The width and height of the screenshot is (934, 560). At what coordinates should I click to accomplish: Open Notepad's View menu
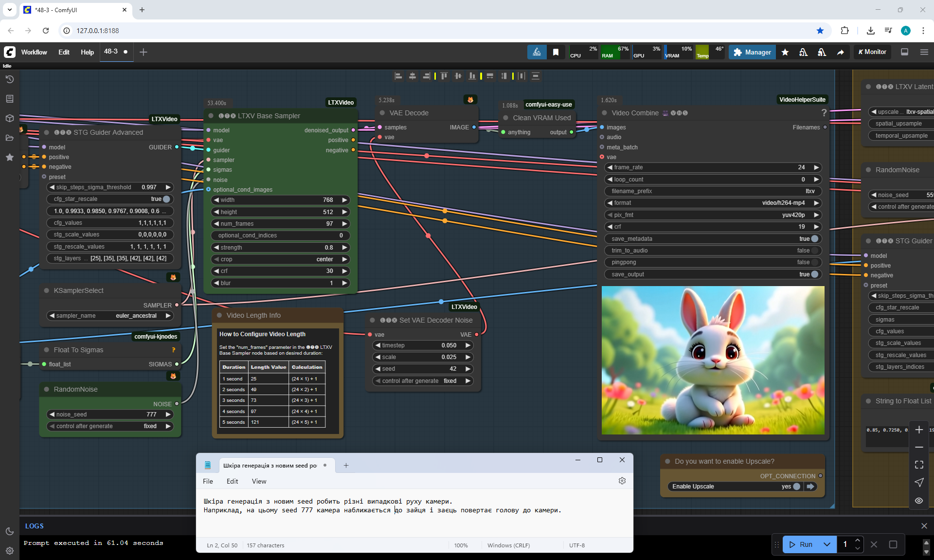[259, 481]
